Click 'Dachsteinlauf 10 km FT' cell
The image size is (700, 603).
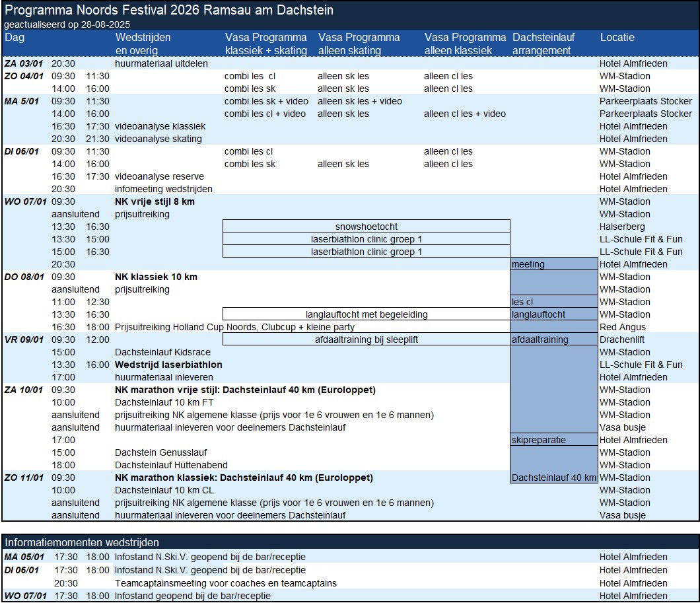click(164, 402)
